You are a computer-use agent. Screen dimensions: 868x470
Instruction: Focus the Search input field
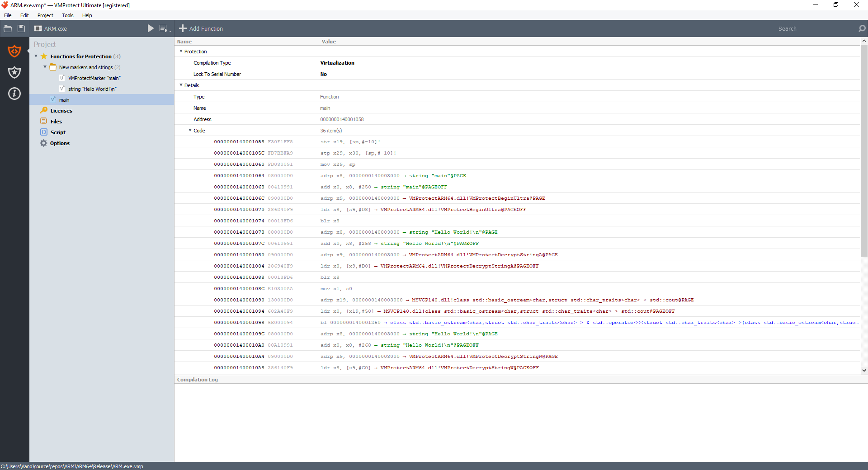tap(815, 28)
